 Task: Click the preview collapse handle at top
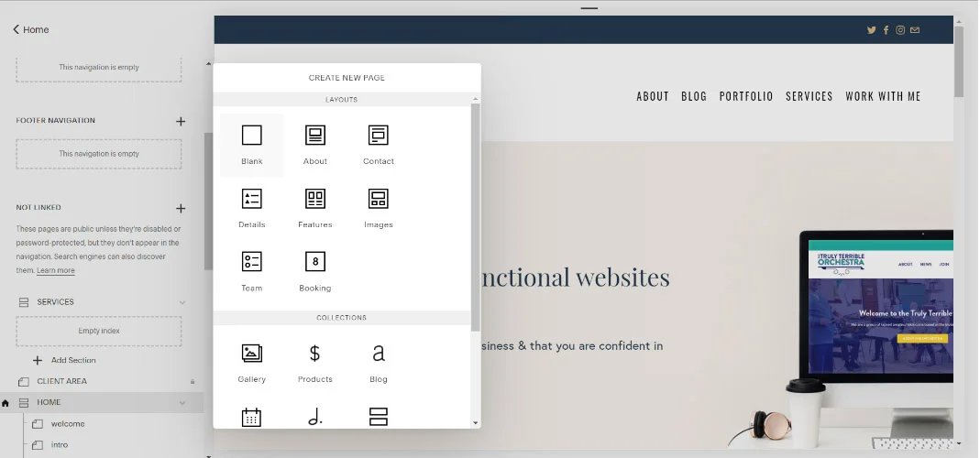pos(589,8)
